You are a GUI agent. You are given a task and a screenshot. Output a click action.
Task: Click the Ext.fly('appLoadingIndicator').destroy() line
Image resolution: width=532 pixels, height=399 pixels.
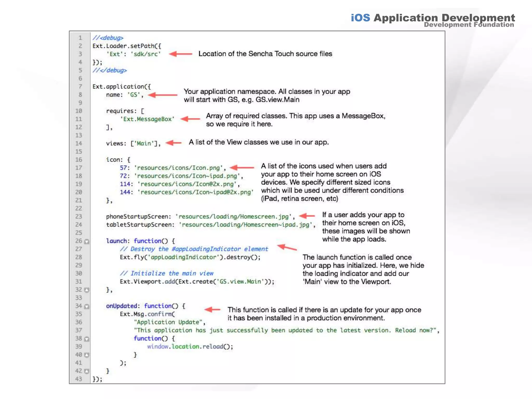click(x=190, y=257)
